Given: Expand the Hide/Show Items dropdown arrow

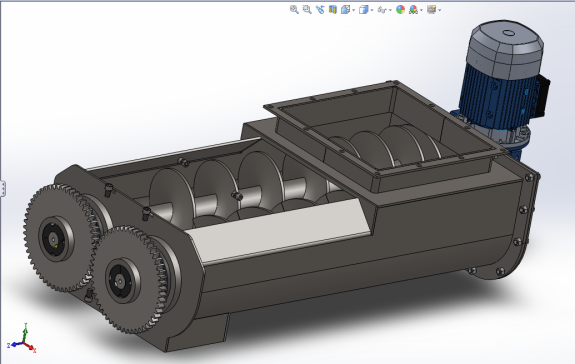Looking at the screenshot, I should click(x=390, y=10).
